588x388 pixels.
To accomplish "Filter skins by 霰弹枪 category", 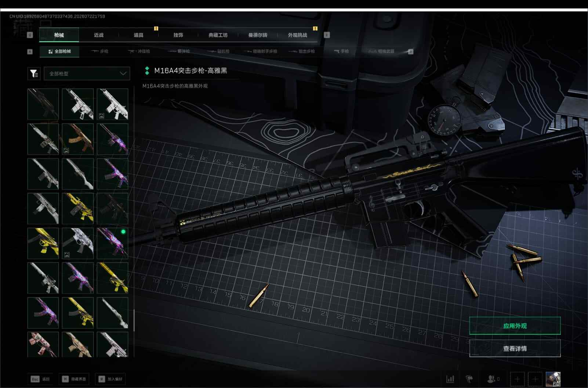I will [x=179, y=51].
